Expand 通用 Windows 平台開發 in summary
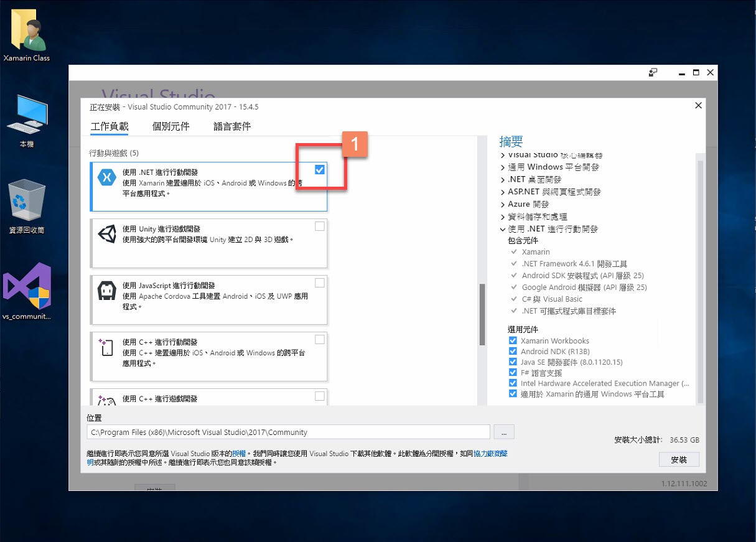Viewport: 756px width, 542px height. click(x=503, y=167)
